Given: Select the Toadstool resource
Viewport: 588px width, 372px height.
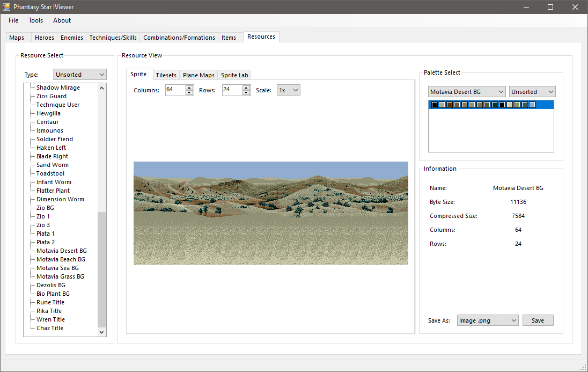Looking at the screenshot, I should [x=50, y=173].
